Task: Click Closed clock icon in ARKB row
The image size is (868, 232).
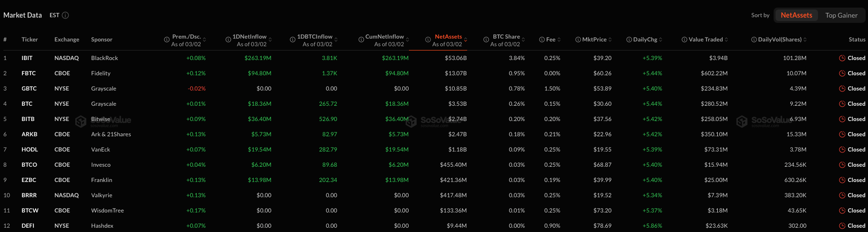Action: 842,134
